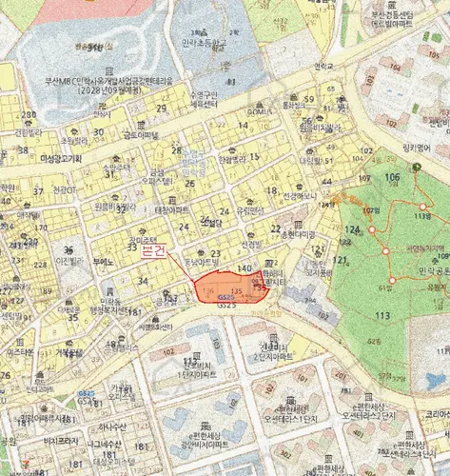Click the blue GS25 badge near 카우스 오피스텔
Viewport: 450px width, 476px height.
(86, 394)
